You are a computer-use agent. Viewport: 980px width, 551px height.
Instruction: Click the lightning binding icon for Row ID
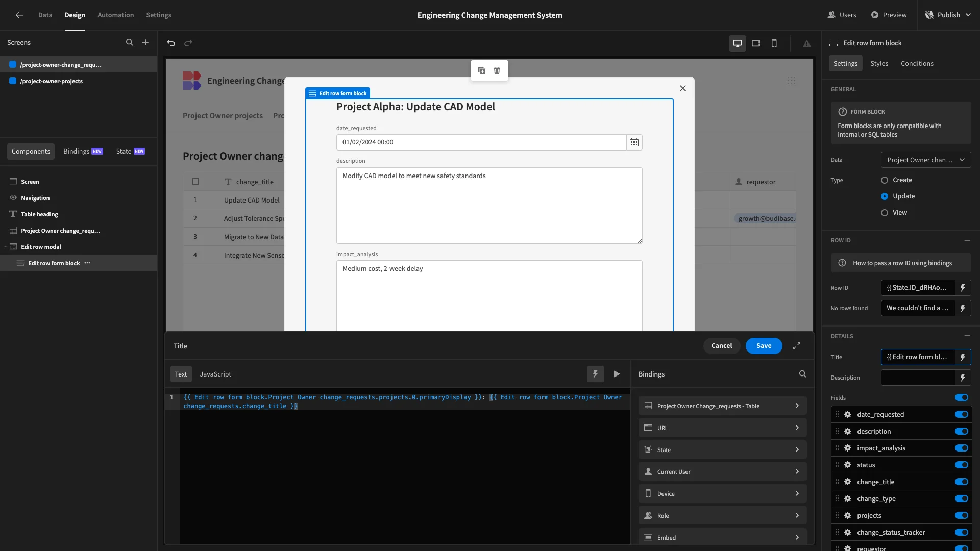963,288
